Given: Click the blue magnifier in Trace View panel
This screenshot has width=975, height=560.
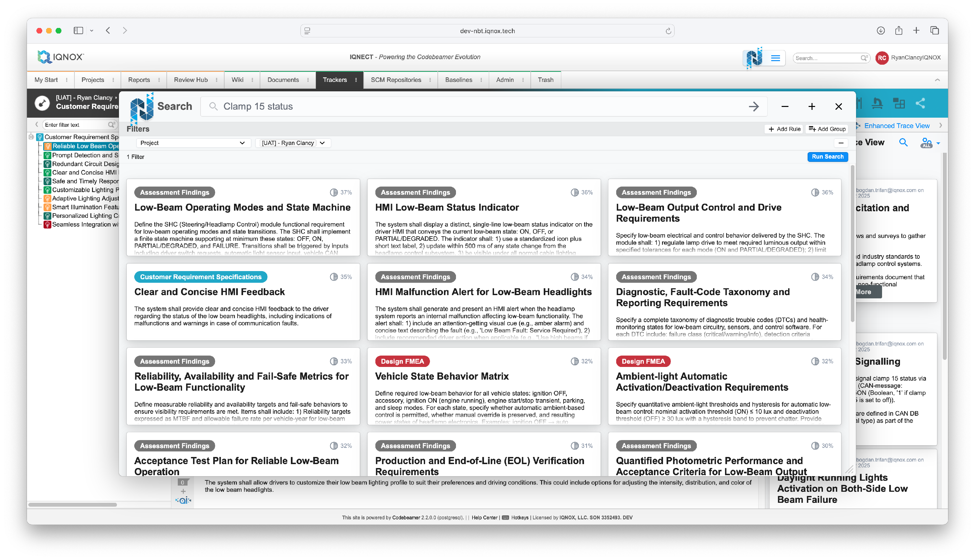Looking at the screenshot, I should click(x=903, y=143).
